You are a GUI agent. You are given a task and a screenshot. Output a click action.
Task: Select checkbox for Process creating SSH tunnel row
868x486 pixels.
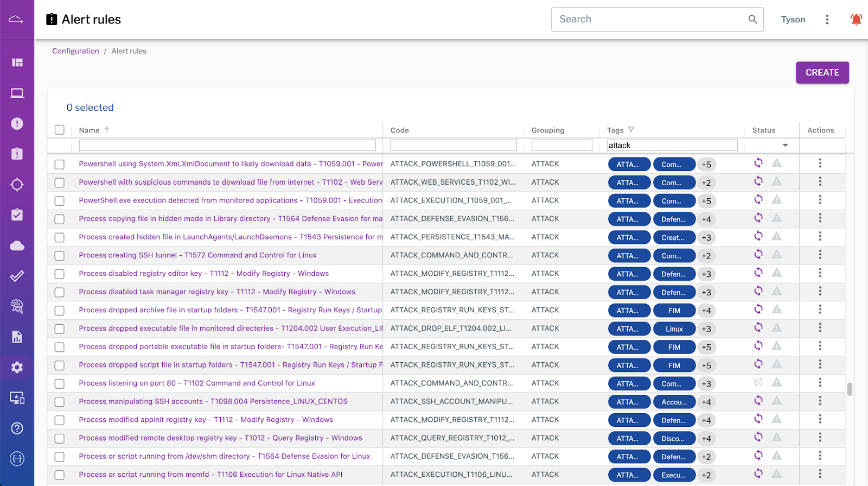[60, 256]
